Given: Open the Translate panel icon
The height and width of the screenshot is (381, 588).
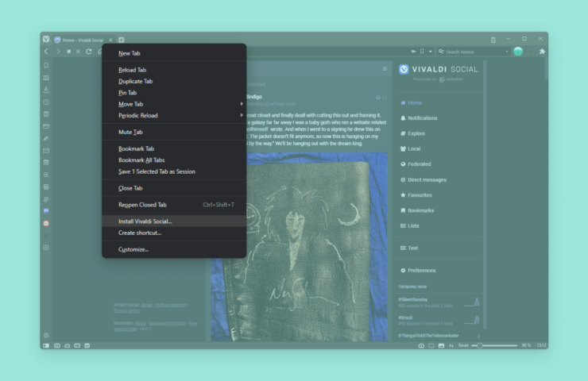Looking at the screenshot, I should pos(46,138).
